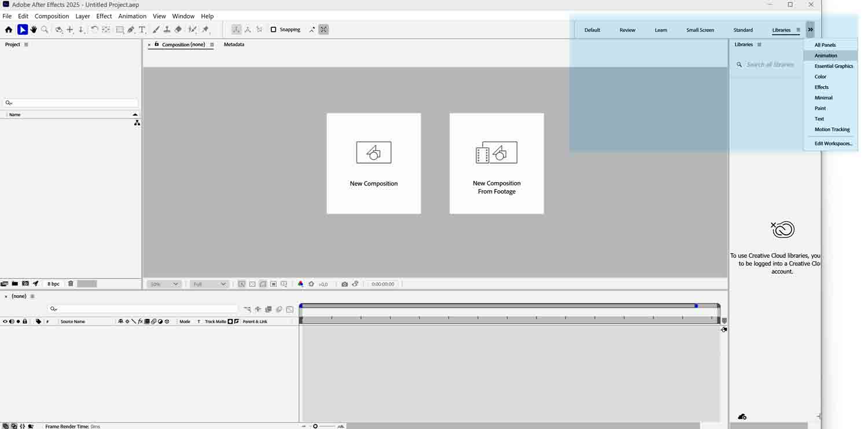Select the Zoom tool in toolbar
This screenshot has width=868, height=429.
tap(45, 29)
